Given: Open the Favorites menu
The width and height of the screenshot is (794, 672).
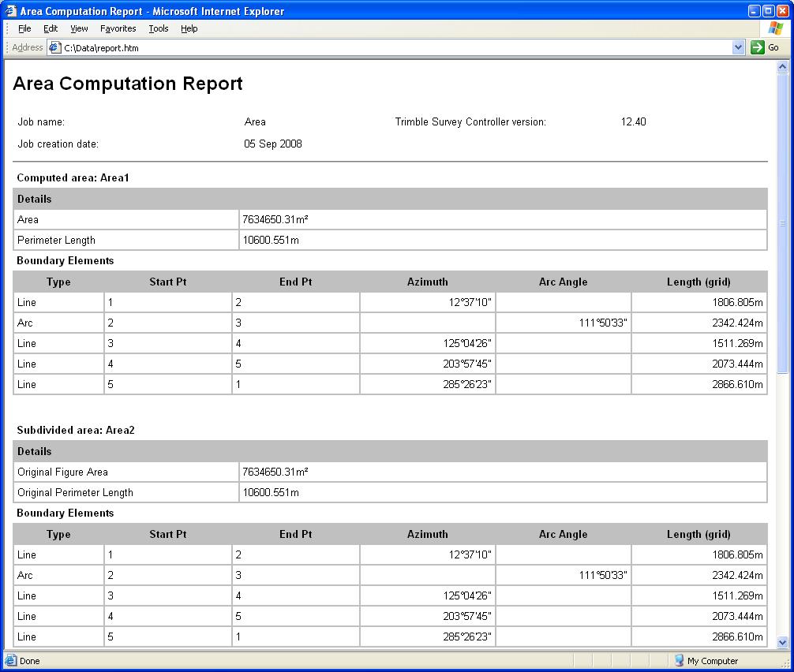Looking at the screenshot, I should [118, 28].
